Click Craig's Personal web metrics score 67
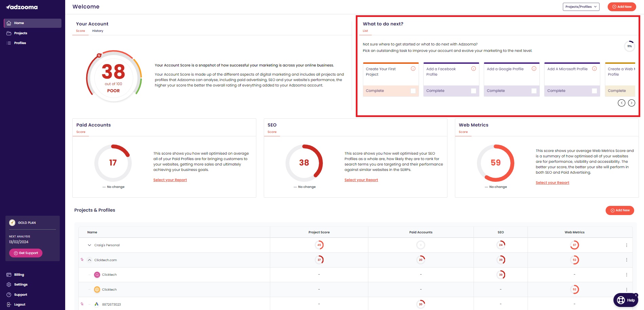The image size is (644, 310). (x=574, y=245)
